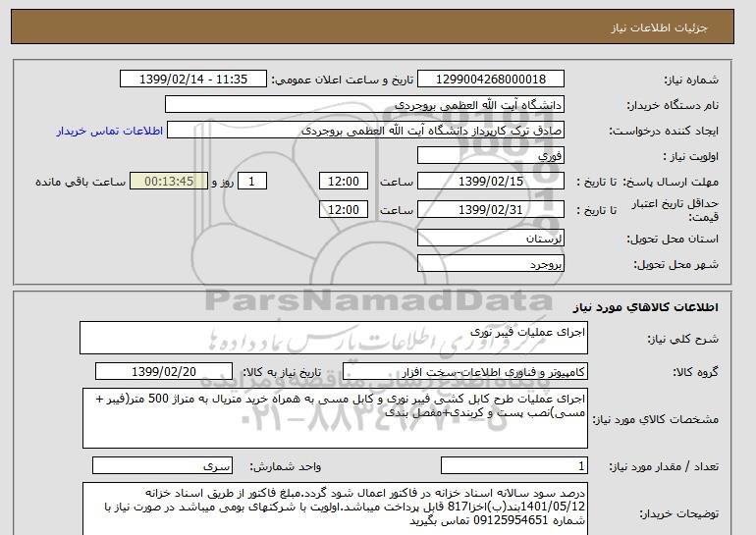Click the تاریخ نیاز به کالا label

(282, 372)
